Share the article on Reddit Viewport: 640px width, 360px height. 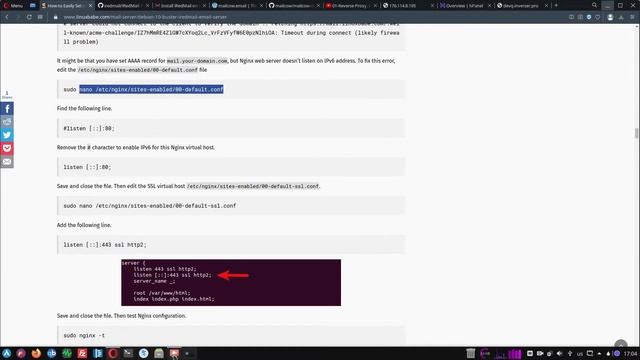(7, 122)
